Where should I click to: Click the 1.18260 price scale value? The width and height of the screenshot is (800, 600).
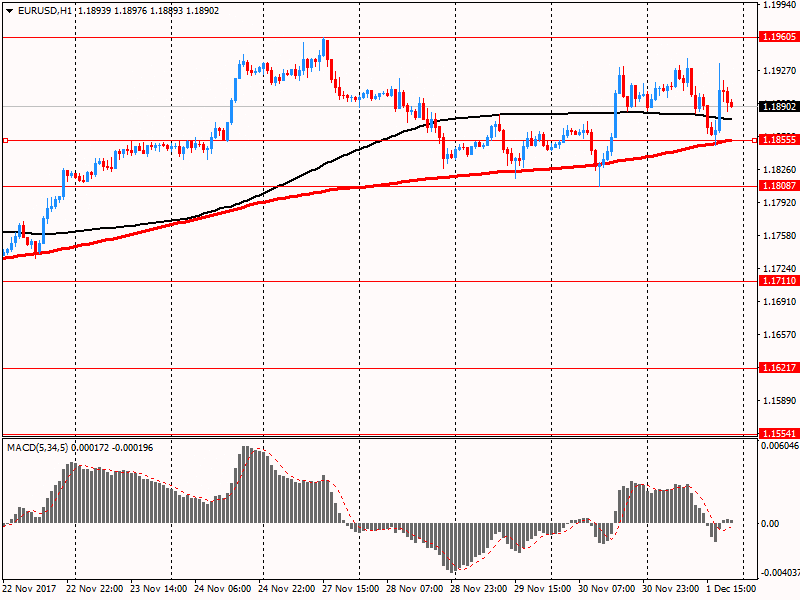[779, 170]
